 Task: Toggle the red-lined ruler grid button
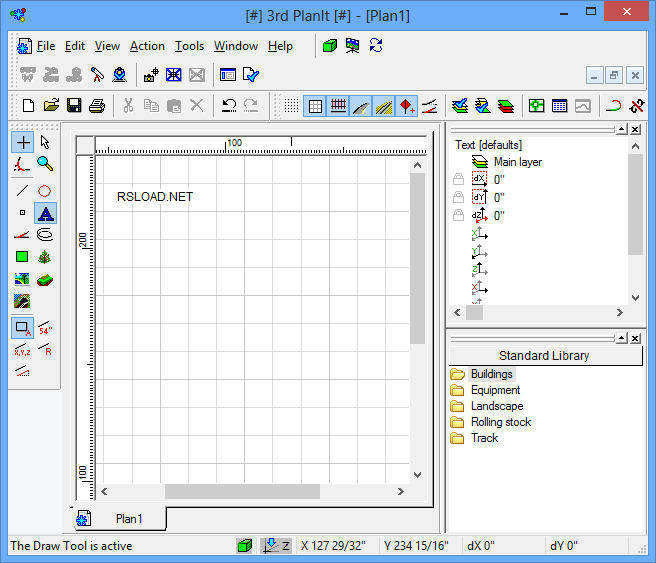[338, 106]
